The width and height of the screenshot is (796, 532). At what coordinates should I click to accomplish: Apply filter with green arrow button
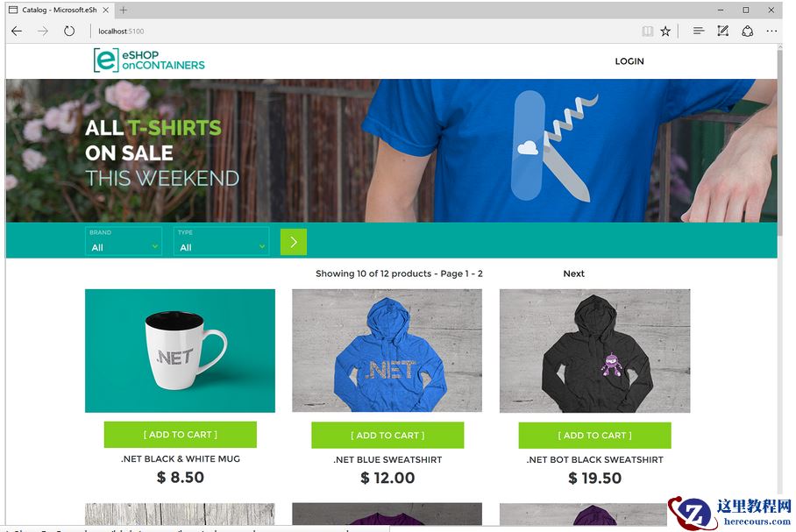point(294,242)
